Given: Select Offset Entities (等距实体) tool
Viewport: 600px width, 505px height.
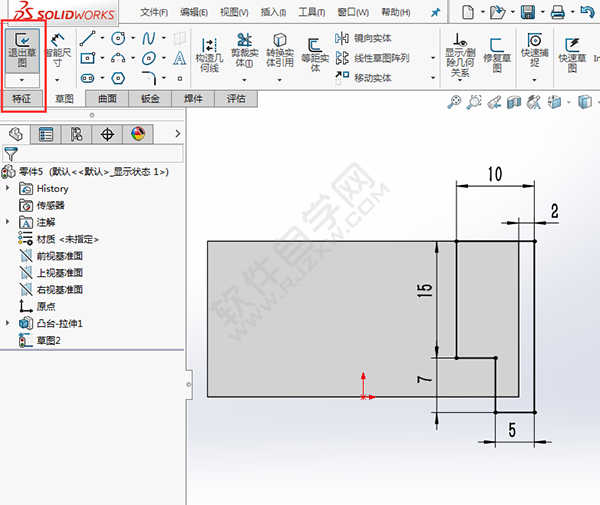Looking at the screenshot, I should tap(315, 55).
